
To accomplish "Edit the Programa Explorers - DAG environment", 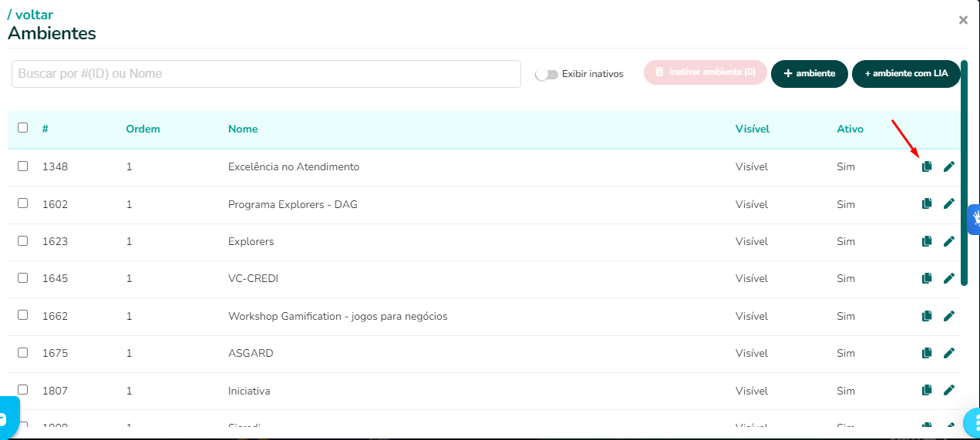I will pyautogui.click(x=949, y=204).
